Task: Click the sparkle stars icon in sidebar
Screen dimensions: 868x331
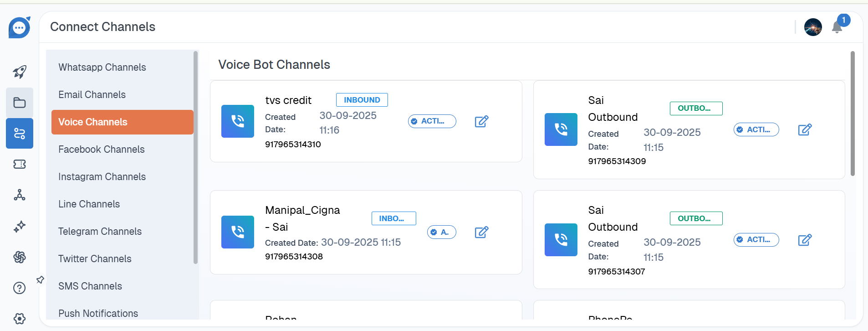Action: click(x=19, y=226)
